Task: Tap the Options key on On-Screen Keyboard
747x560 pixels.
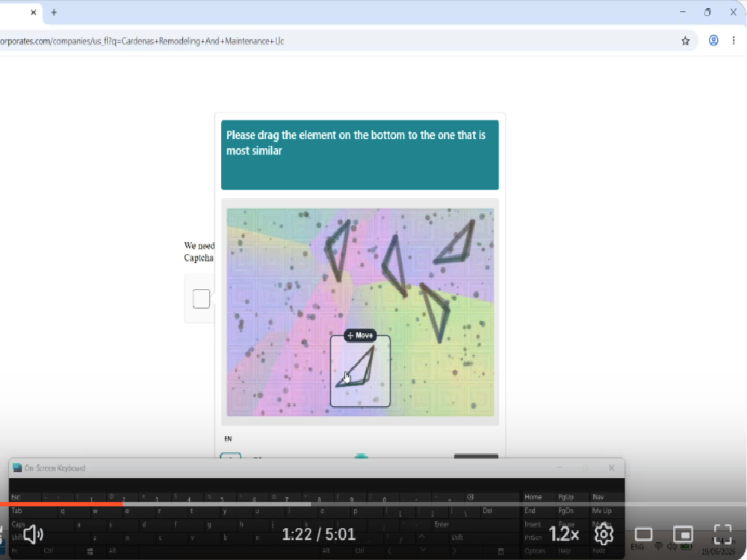Action: [x=535, y=550]
